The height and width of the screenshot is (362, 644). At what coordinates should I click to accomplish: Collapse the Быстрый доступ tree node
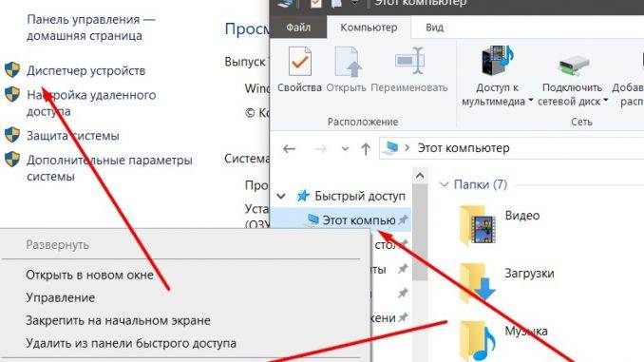click(281, 196)
